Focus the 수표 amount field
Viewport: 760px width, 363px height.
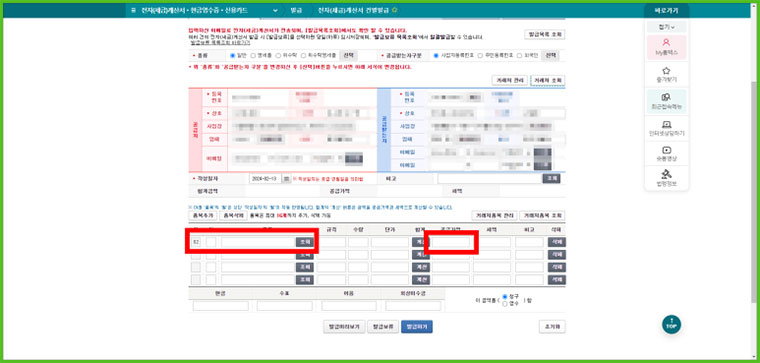pyautogui.click(x=285, y=306)
